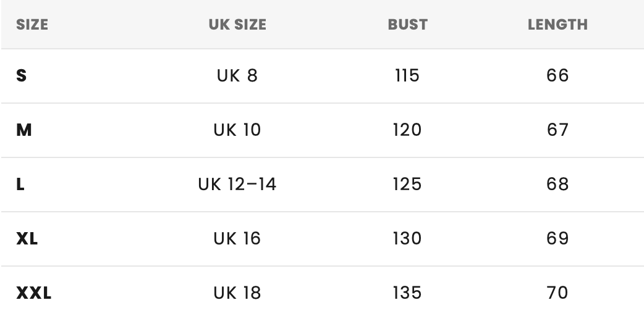This screenshot has width=644, height=321.
Task: Click the SIZE column header
Action: [32, 25]
